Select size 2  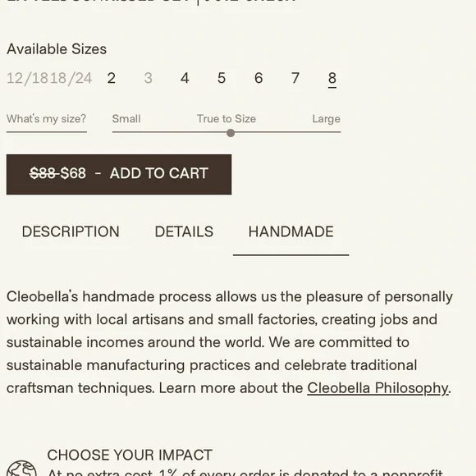click(x=111, y=78)
